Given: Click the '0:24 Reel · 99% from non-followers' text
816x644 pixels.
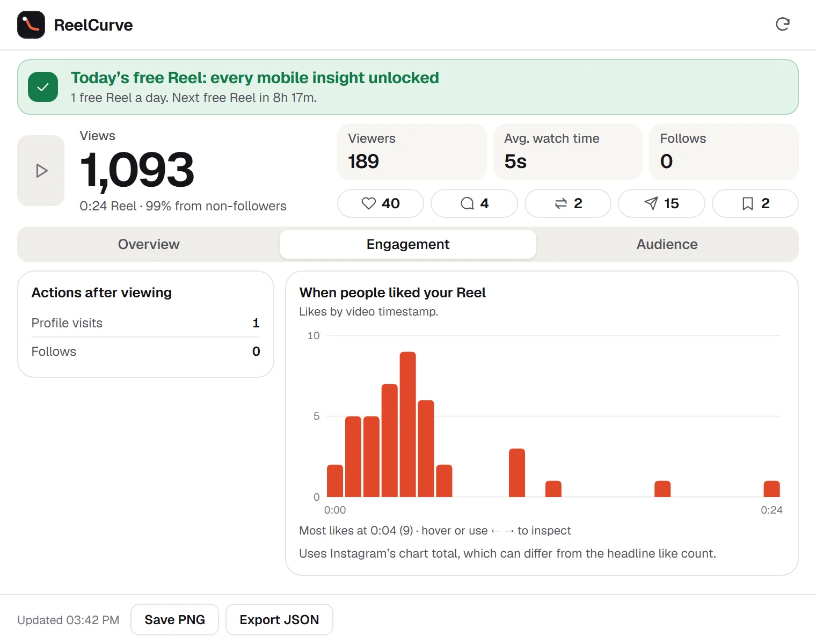Looking at the screenshot, I should pyautogui.click(x=183, y=206).
